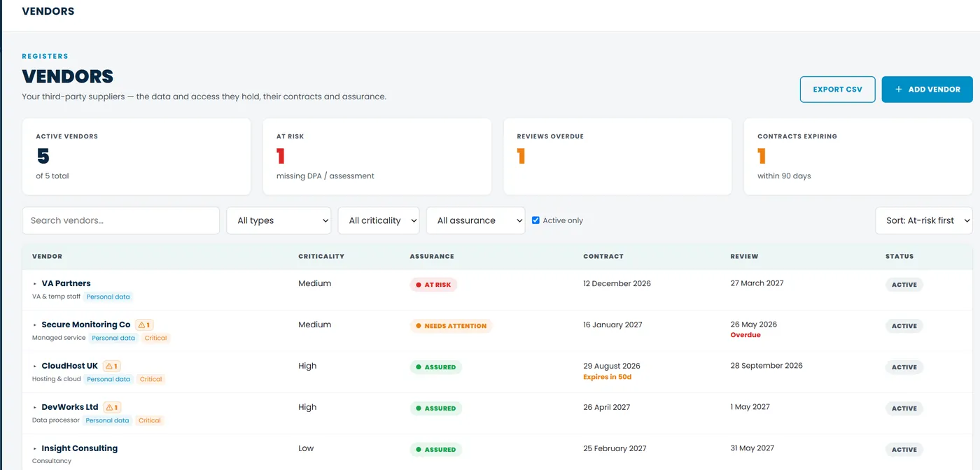Click the Personal data tag under CloudHost UK
This screenshot has height=470, width=980.
click(x=108, y=379)
